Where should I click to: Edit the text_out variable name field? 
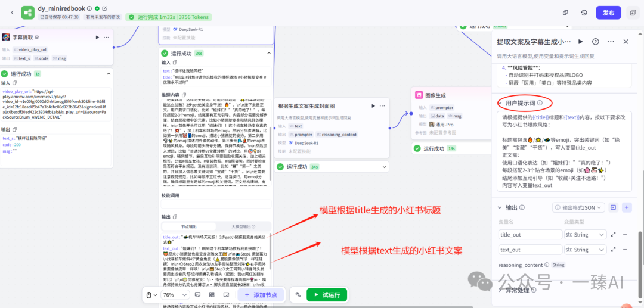click(x=530, y=250)
